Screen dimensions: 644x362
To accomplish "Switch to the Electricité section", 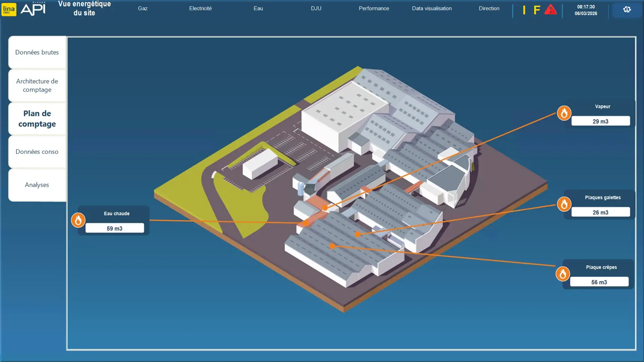I will click(200, 8).
